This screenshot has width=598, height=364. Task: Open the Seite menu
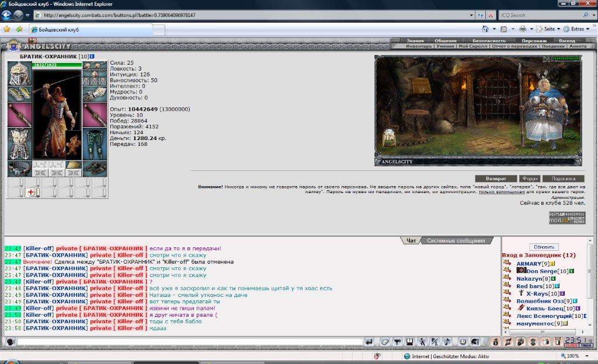[x=548, y=29]
